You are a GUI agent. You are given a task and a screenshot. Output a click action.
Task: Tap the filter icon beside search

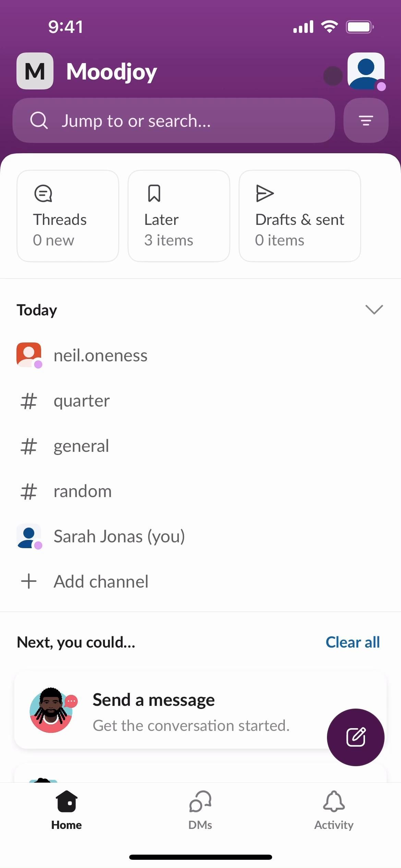pos(366,121)
